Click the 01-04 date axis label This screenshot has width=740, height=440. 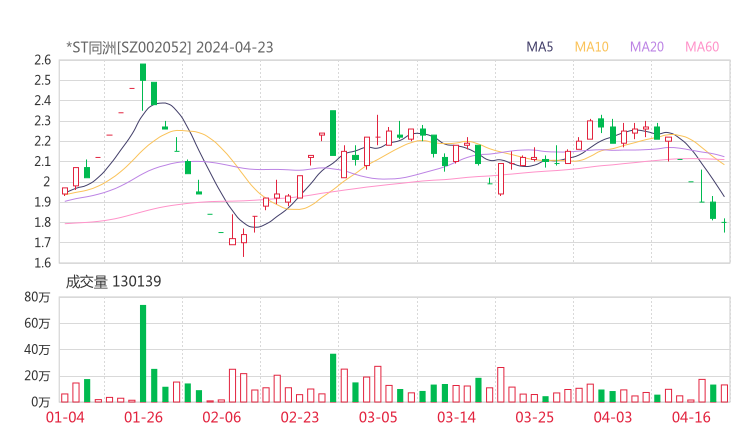click(65, 417)
